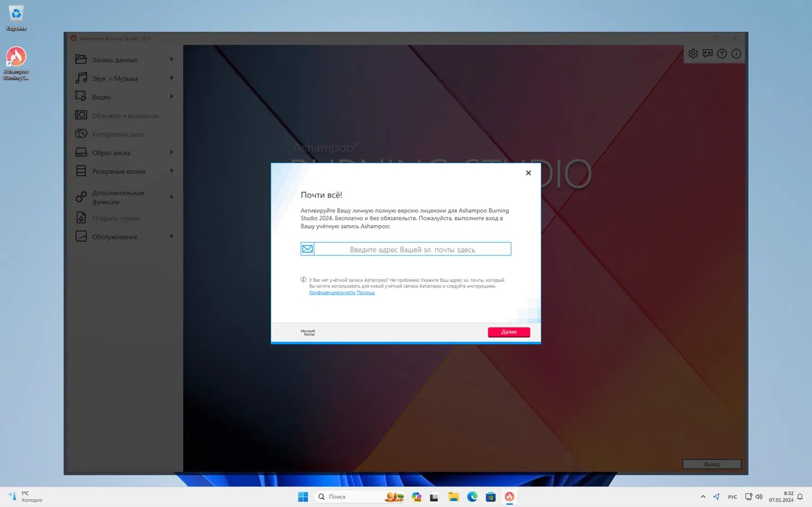Open the volume control in the tray
This screenshot has width=812, height=507.
759,497
